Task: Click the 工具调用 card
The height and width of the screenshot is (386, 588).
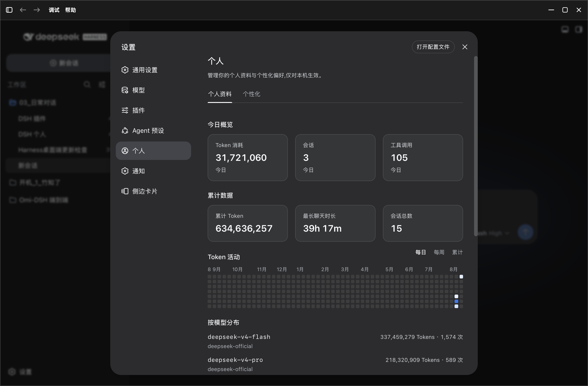Action: pyautogui.click(x=423, y=158)
